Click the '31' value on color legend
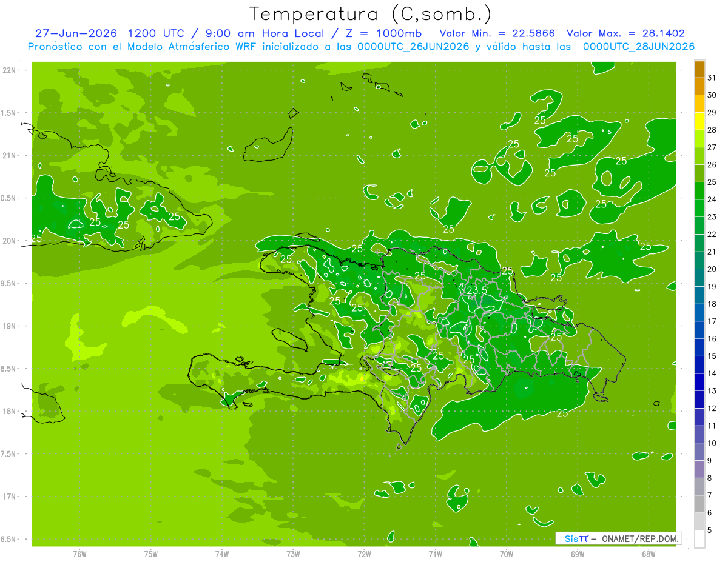Image resolution: width=728 pixels, height=562 pixels. coord(712,78)
